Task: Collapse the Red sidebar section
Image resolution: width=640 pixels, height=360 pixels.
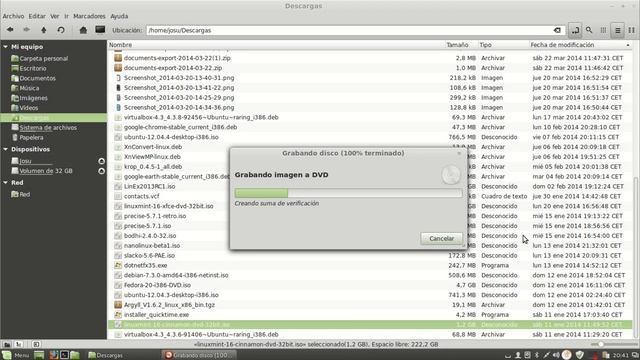Action: (x=5, y=183)
